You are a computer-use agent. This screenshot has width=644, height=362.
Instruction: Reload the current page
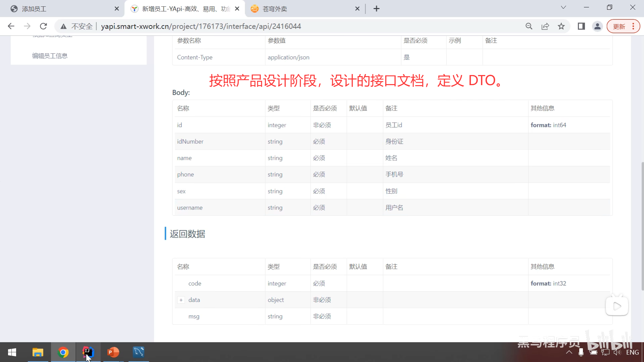pyautogui.click(x=43, y=26)
